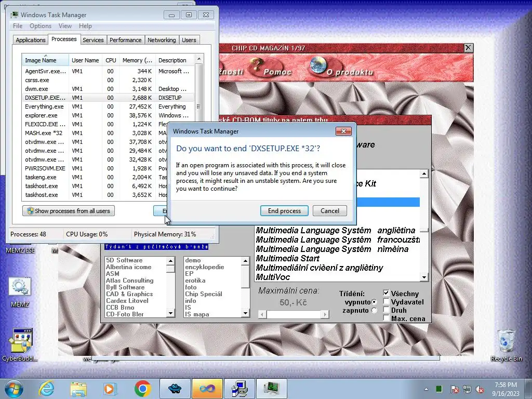Select the Everything.exe process row
The height and width of the screenshot is (399, 532).
pyautogui.click(x=108, y=107)
